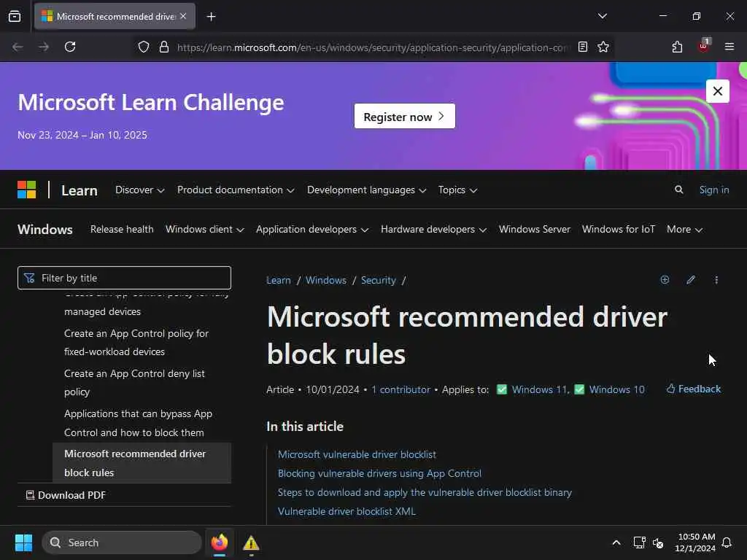This screenshot has width=747, height=560.
Task: Click the Download PDF button
Action: tap(66, 495)
